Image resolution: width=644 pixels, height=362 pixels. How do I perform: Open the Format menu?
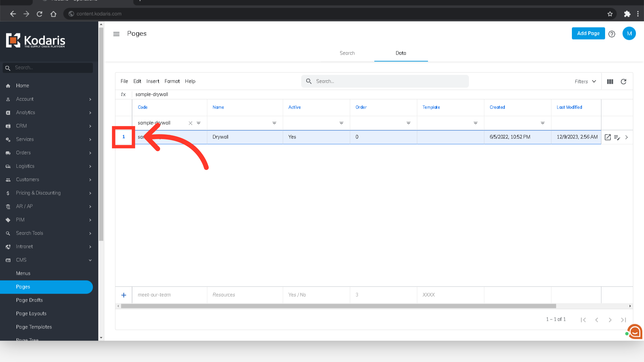click(172, 81)
